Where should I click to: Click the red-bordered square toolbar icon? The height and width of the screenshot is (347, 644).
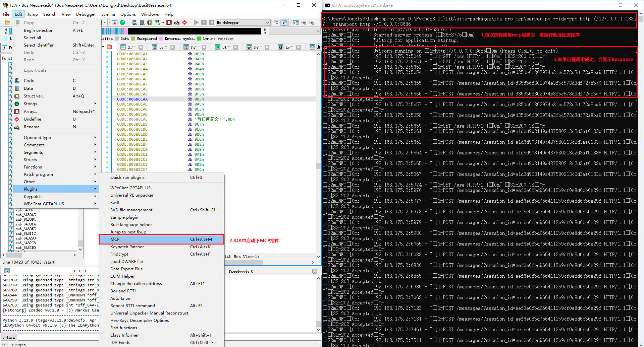coord(169,22)
